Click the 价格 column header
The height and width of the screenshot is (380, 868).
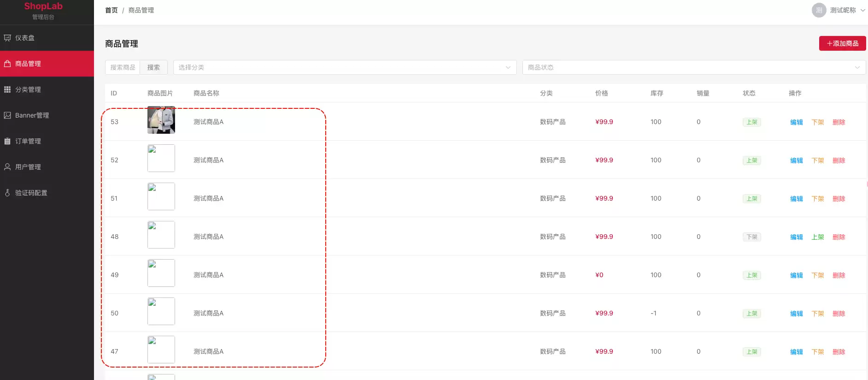tap(602, 93)
